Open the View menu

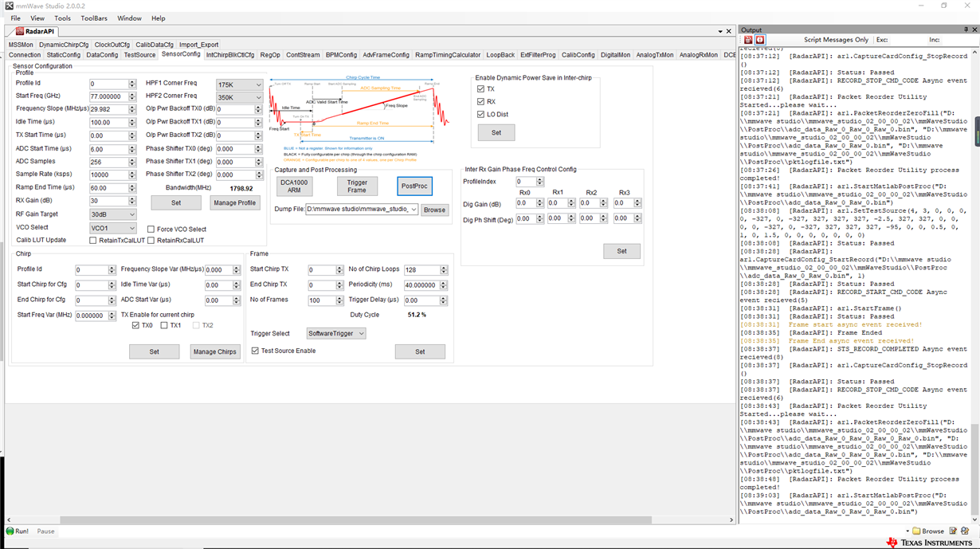click(x=37, y=18)
